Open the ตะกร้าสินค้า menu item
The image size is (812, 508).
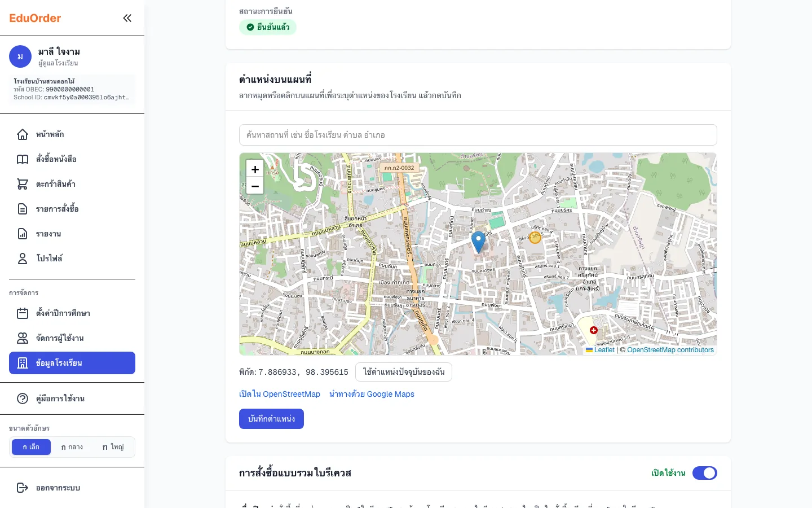[x=72, y=184]
